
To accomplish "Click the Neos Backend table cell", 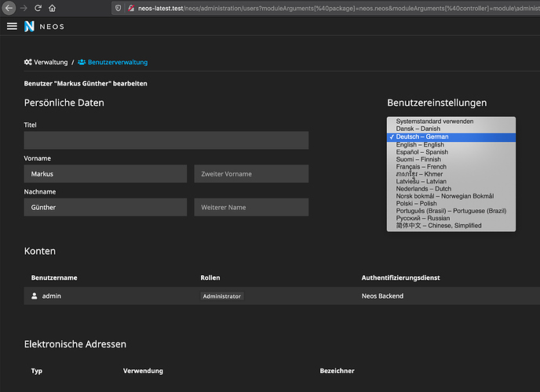I will tap(382, 296).
